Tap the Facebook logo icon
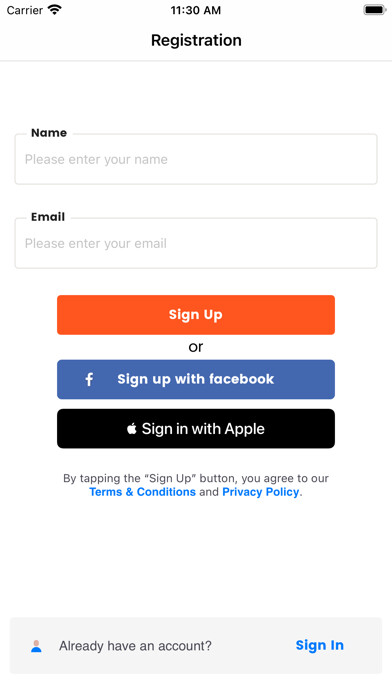Screen dimensions: 392x696 [89, 380]
